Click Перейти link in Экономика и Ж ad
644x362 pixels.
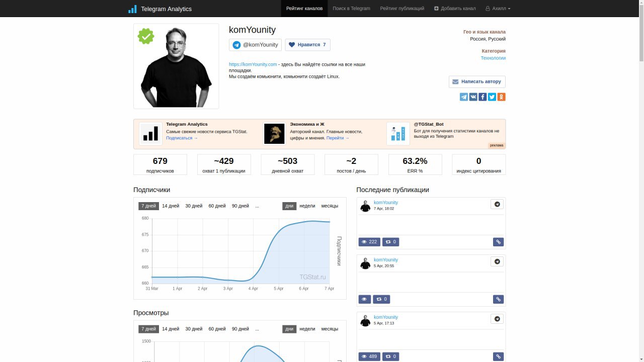[x=338, y=138]
